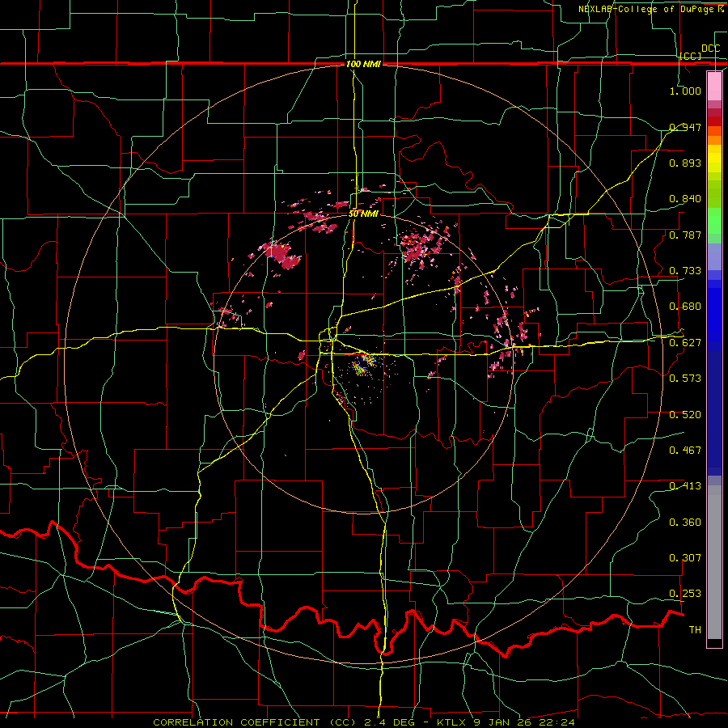
Task: Select the 0.733 scale value
Action: click(685, 271)
